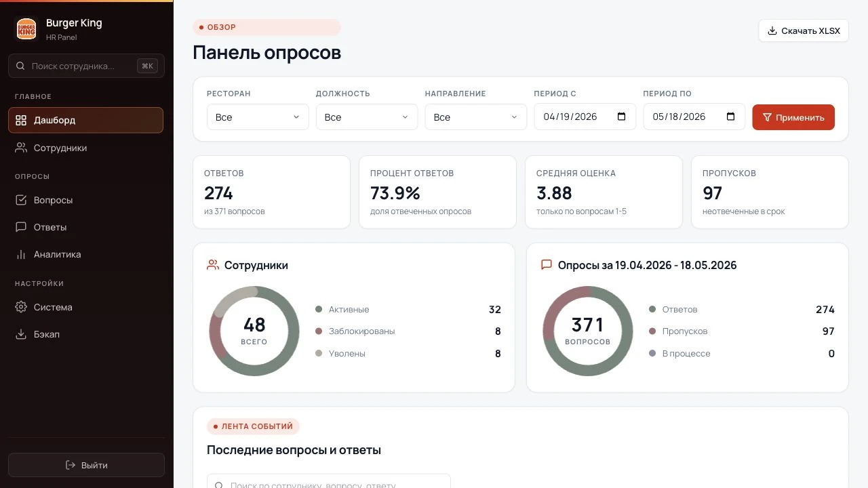Image resolution: width=868 pixels, height=488 pixels.
Task: Open Система settings in sidebar
Action: [x=86, y=307]
